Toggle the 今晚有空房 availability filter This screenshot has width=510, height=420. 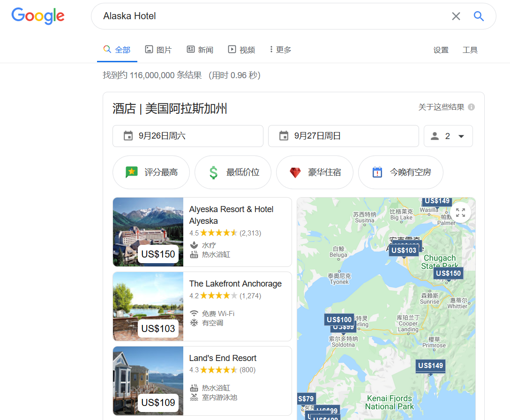[400, 172]
